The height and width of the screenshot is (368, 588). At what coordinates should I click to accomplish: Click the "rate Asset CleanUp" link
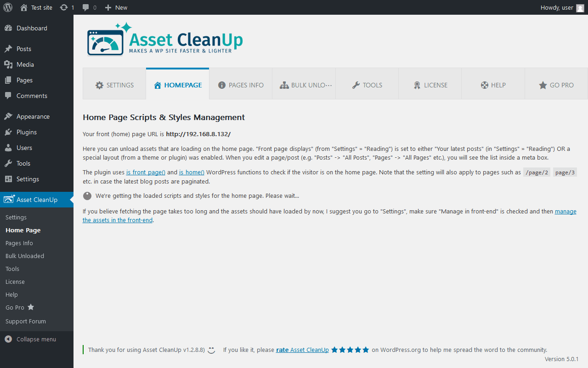point(302,350)
